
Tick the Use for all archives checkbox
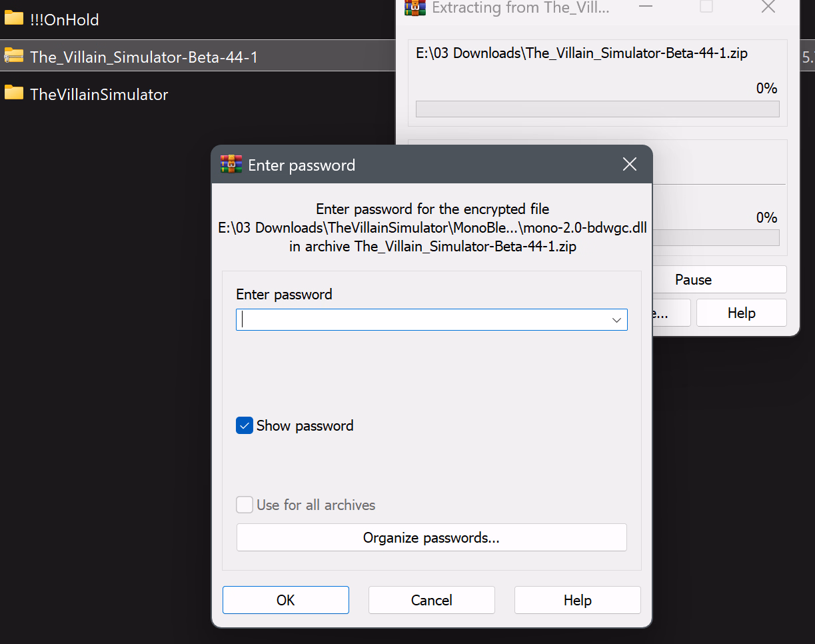coord(245,505)
